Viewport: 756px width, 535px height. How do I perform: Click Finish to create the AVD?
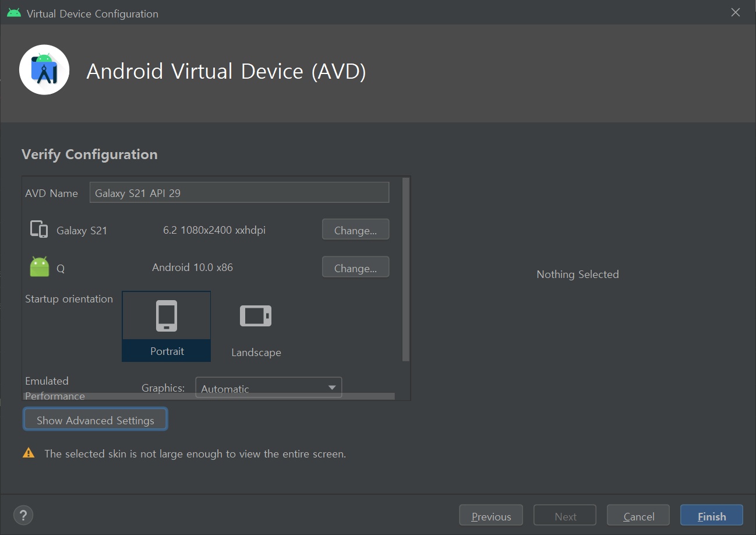711,516
